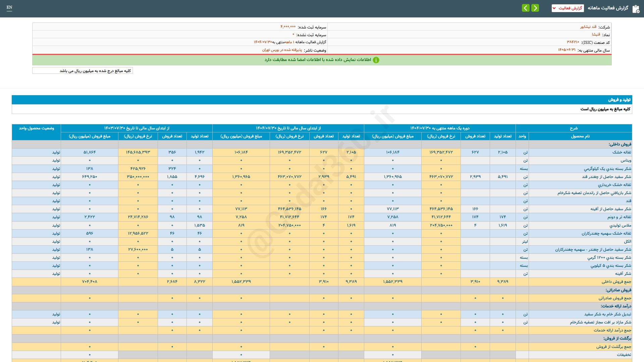The height and width of the screenshot is (362, 644).
Task: Select the تفاله خشک product row
Action: coord(622,153)
